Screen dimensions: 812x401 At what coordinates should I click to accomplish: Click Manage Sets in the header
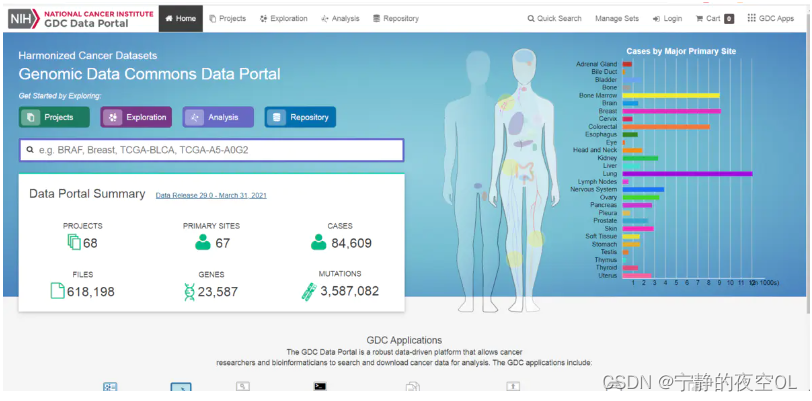(x=617, y=19)
